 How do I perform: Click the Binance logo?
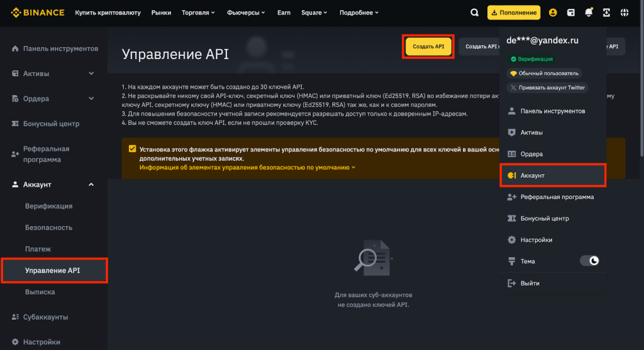coord(37,13)
